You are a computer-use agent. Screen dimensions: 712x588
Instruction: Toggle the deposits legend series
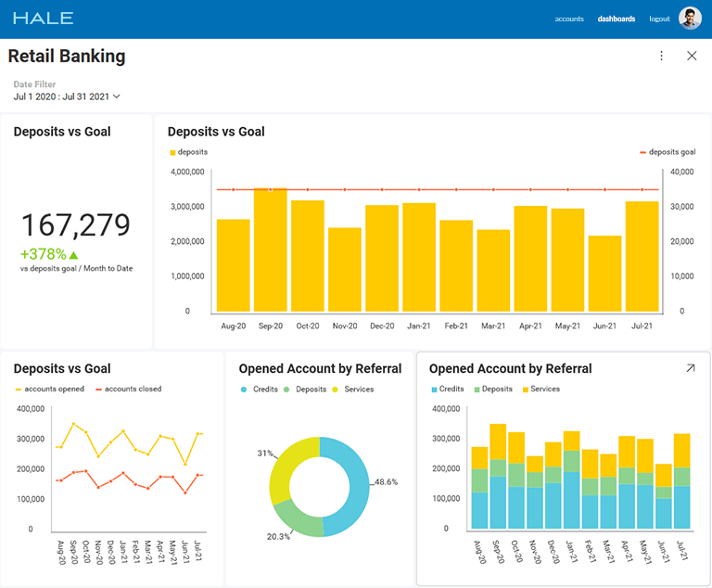[188, 152]
